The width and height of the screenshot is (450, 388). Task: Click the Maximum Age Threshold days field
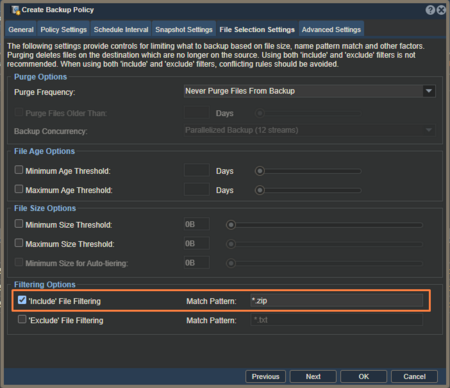[x=197, y=190]
